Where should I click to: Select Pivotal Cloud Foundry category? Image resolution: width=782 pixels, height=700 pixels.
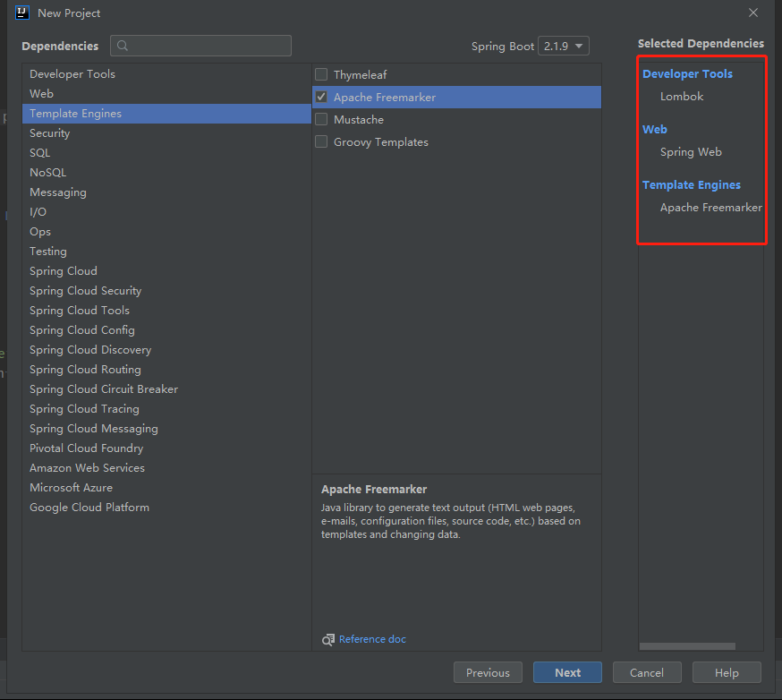166,448
